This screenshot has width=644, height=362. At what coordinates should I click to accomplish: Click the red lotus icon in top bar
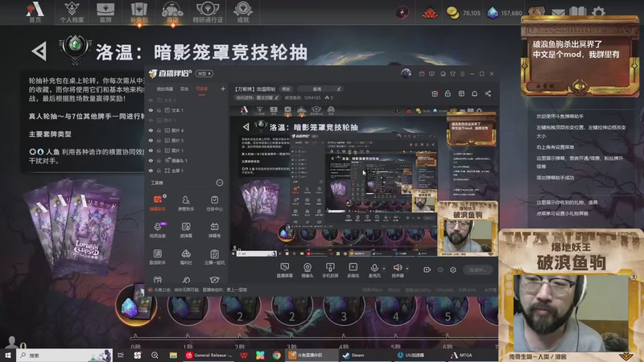[x=430, y=13]
